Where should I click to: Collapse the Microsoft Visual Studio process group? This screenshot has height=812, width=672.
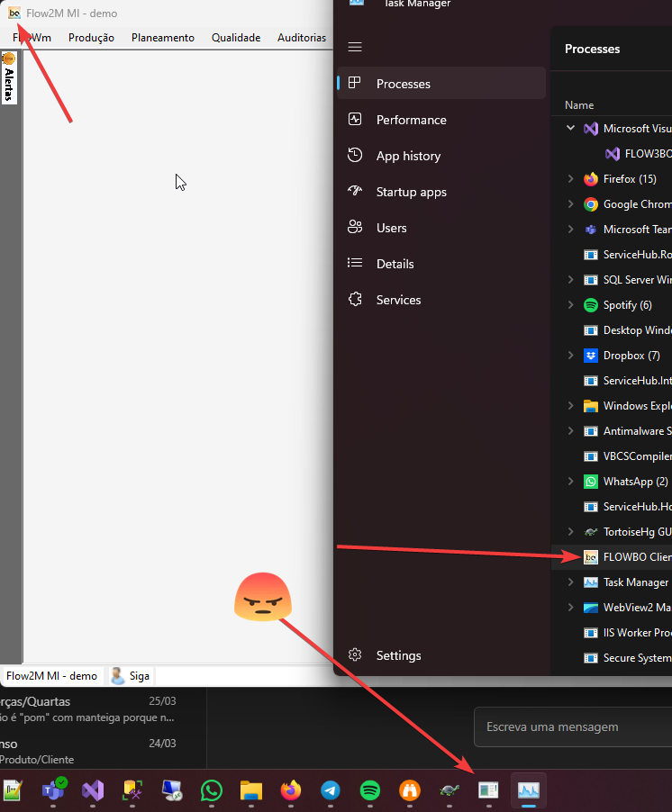[570, 128]
